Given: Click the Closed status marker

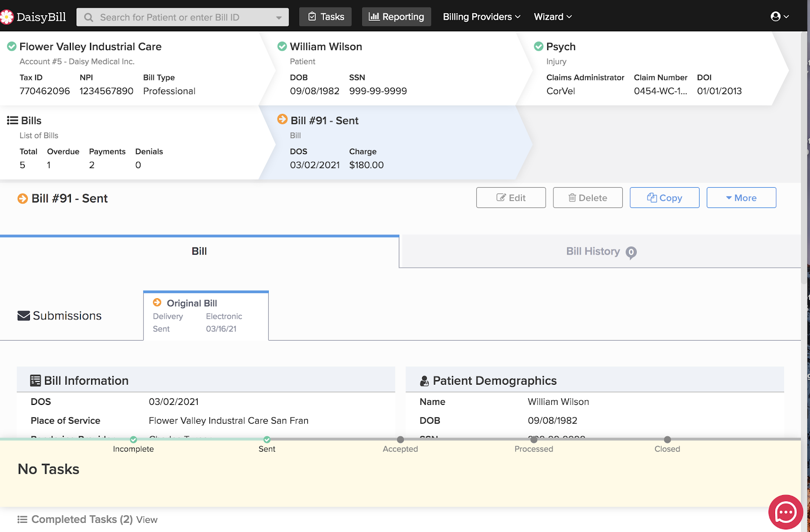Looking at the screenshot, I should pos(667,439).
